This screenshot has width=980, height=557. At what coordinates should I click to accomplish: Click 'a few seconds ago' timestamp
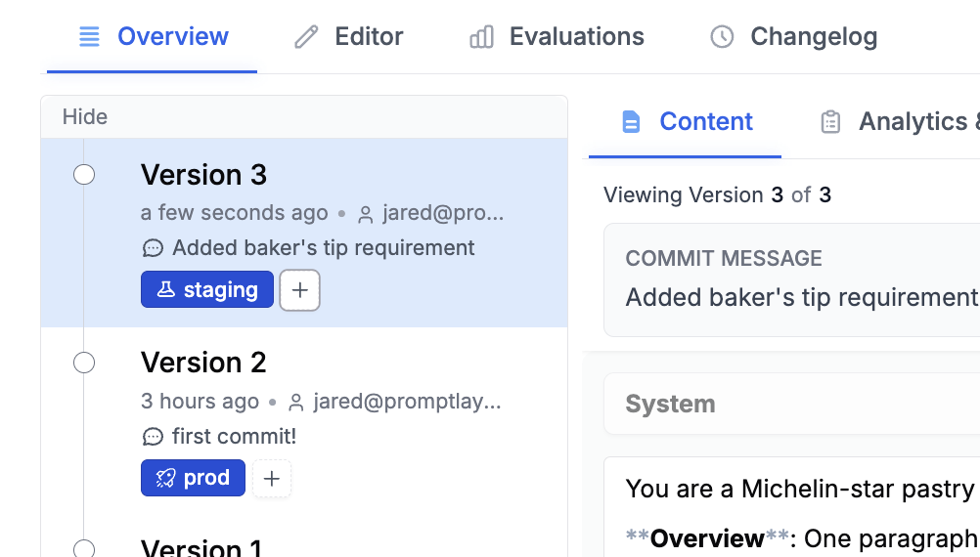coord(235,213)
